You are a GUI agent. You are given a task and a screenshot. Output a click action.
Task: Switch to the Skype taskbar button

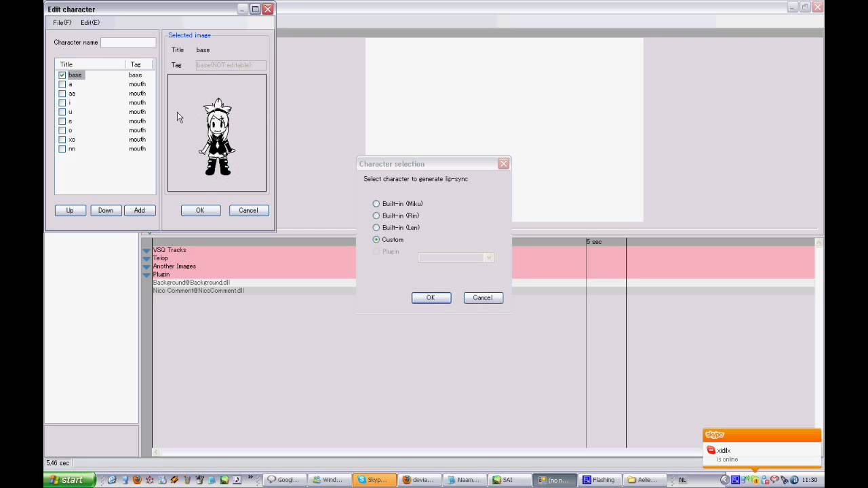point(373,480)
